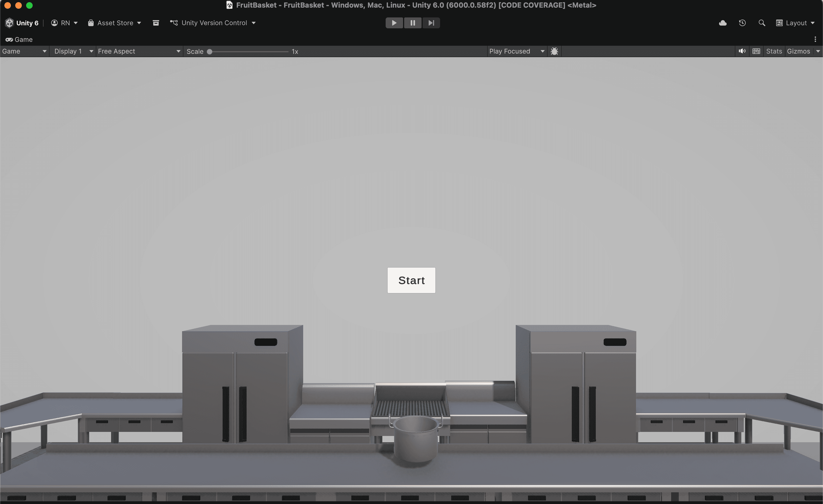Open the Package Manager box icon
823x504 pixels.
156,23
